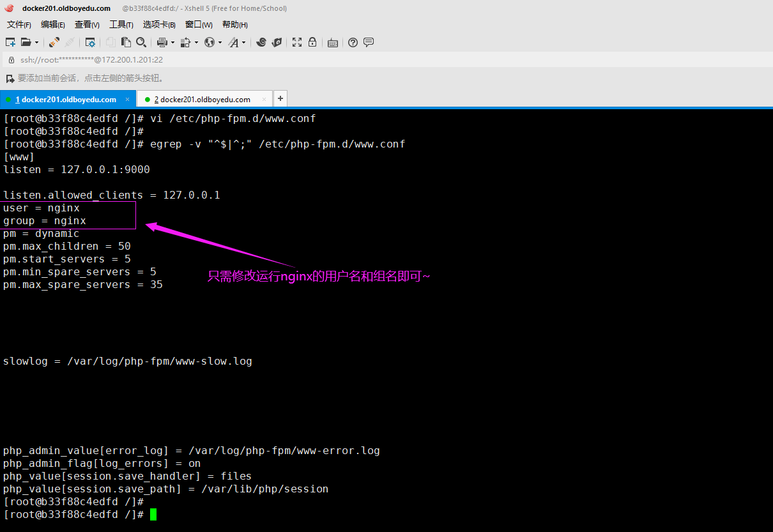Toggle the feedback speech bubble icon
Image resolution: width=773 pixels, height=532 pixels.
tap(369, 42)
